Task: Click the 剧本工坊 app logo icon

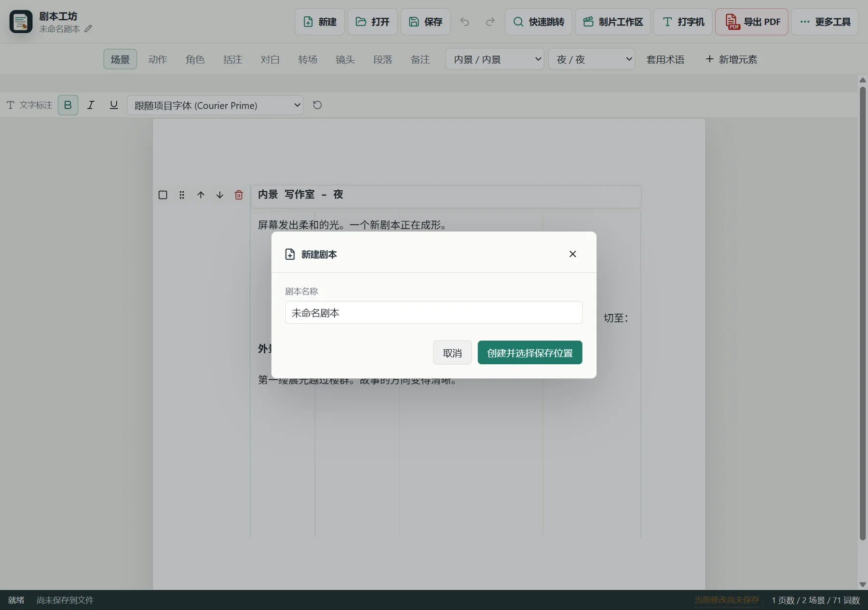Action: point(21,22)
